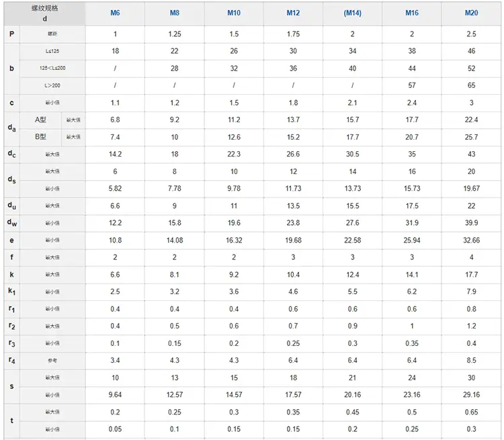
Task: Click the M10 column header link
Action: [234, 13]
